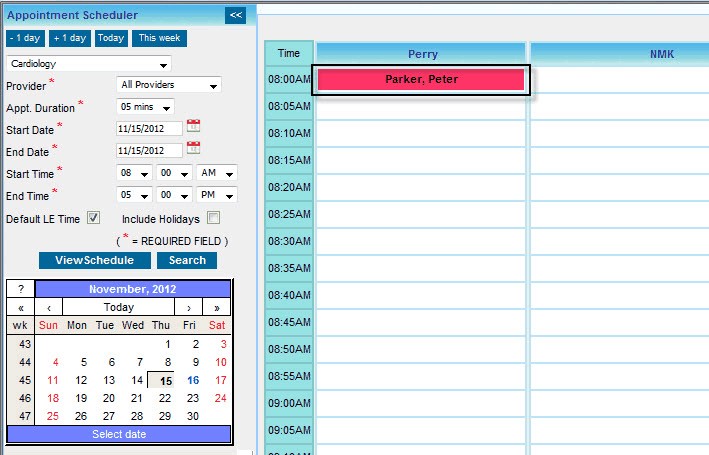The image size is (709, 455).
Task: Click the calendar help question mark
Action: (21, 289)
